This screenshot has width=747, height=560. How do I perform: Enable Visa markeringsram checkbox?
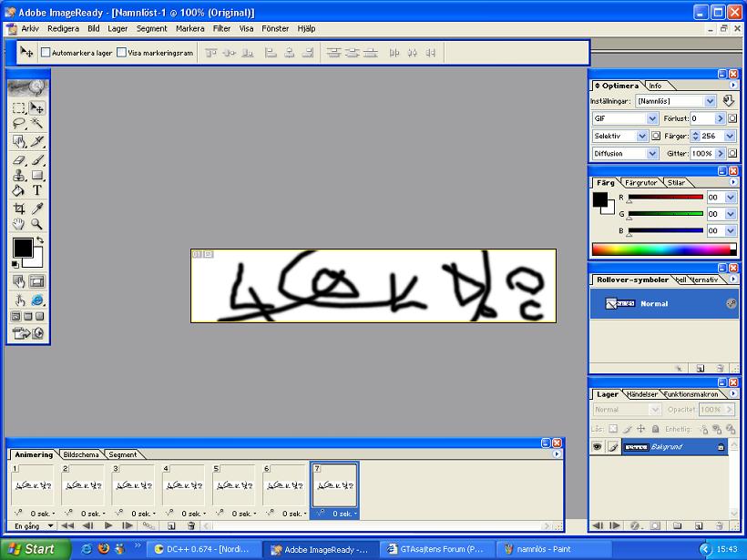[x=121, y=53]
